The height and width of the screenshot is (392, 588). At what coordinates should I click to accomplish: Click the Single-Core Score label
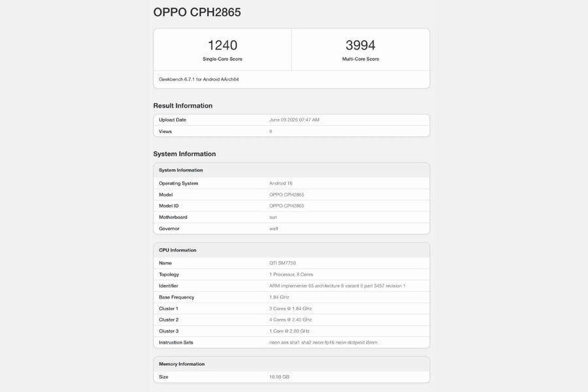pyautogui.click(x=222, y=59)
